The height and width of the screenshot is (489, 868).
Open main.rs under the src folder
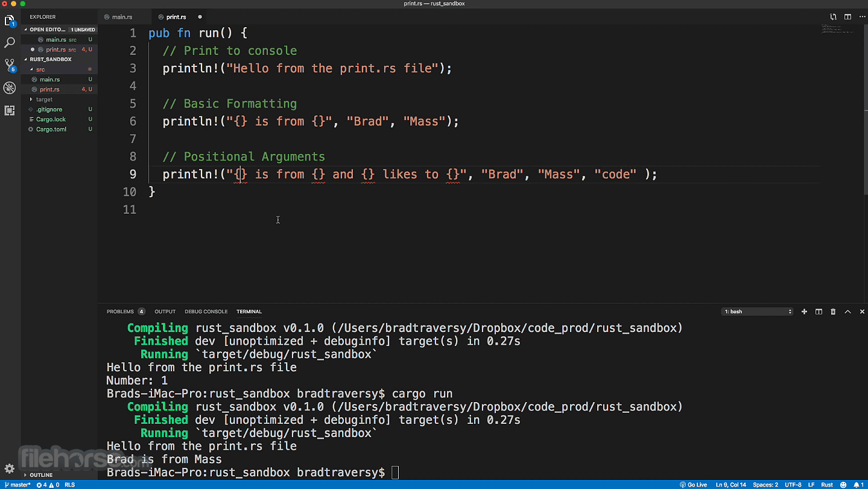(59, 79)
